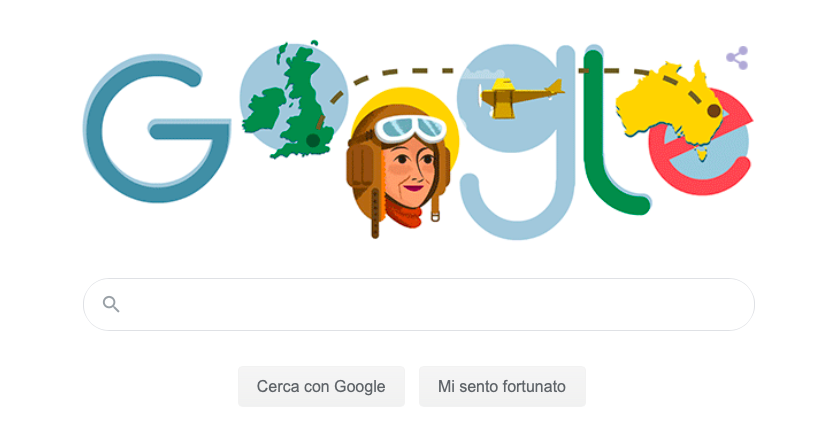Click the yellow Australia map
The width and height of the screenshot is (840, 448).
pyautogui.click(x=669, y=103)
